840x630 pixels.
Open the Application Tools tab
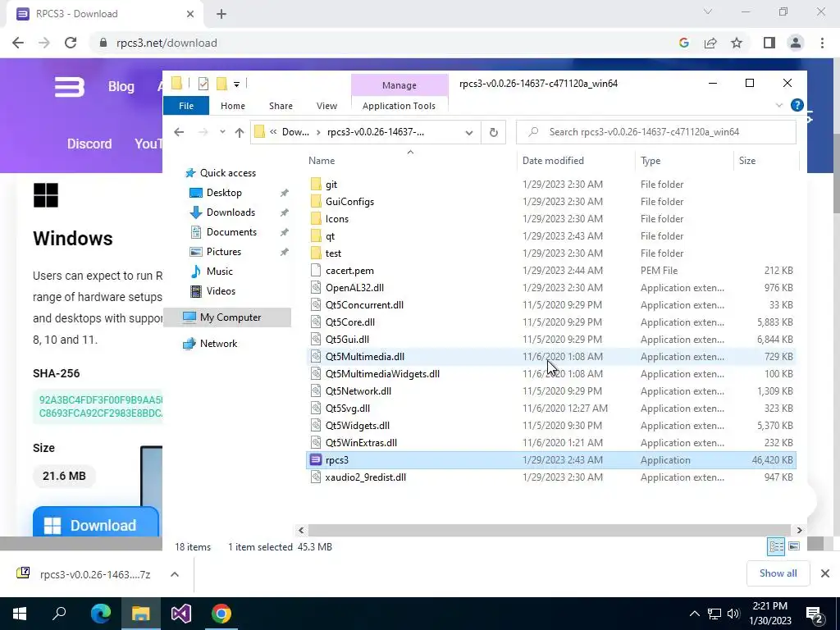(399, 106)
